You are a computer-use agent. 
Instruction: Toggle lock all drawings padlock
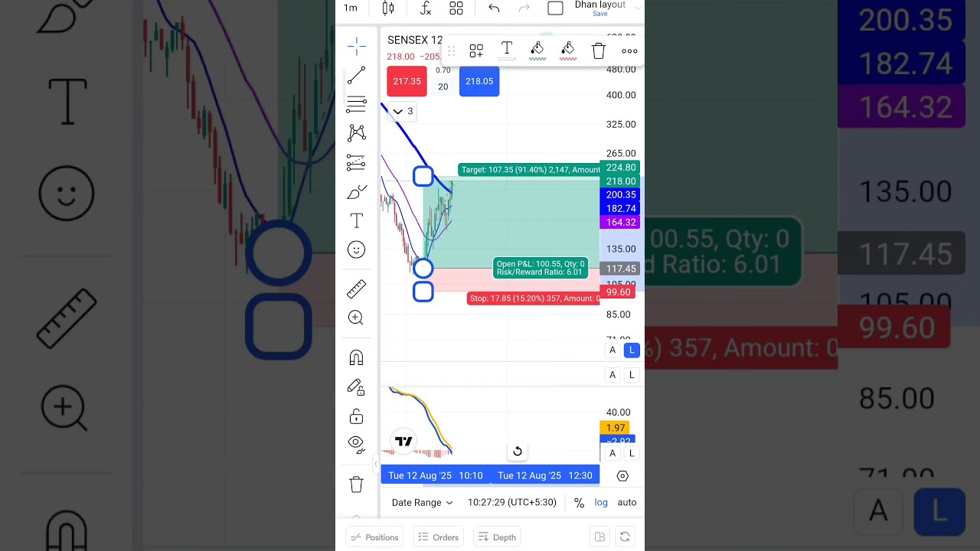click(x=356, y=416)
